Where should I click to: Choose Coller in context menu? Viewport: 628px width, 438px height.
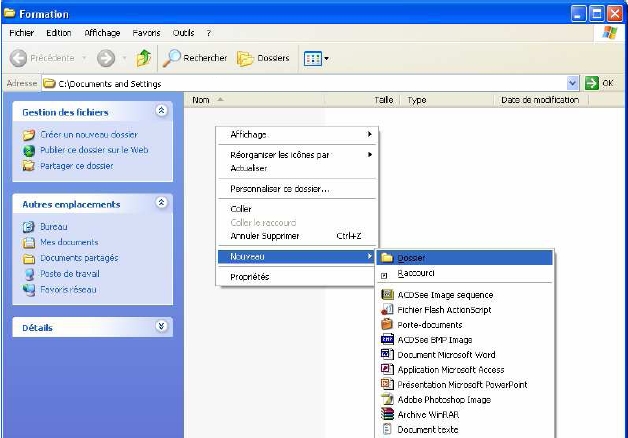[x=297, y=209]
